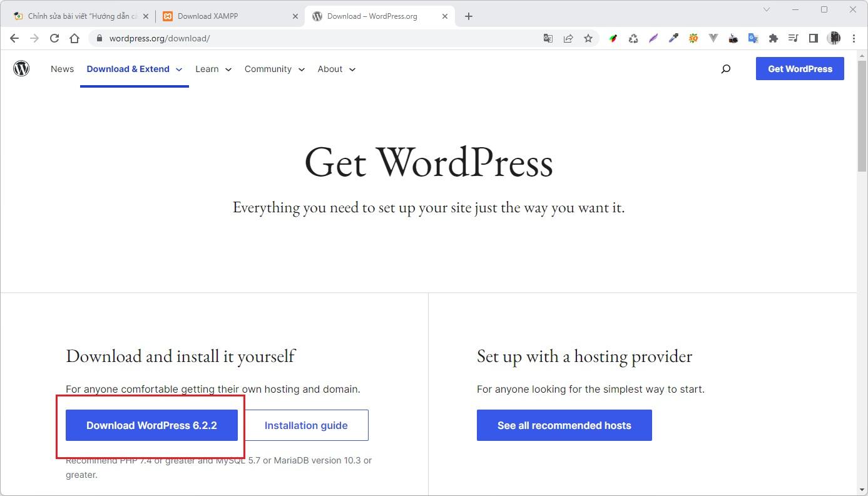Open the About dropdown menu
Viewport: 868px width, 496px height.
[x=335, y=69]
